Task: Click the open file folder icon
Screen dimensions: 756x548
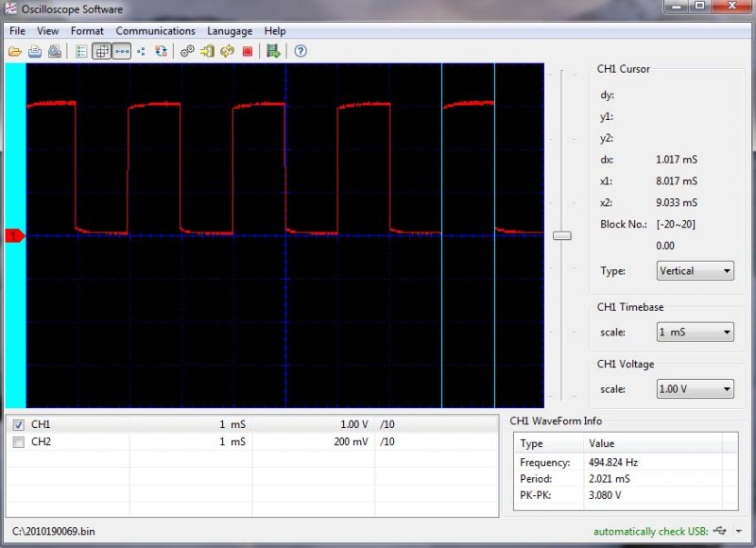Action: click(x=15, y=51)
